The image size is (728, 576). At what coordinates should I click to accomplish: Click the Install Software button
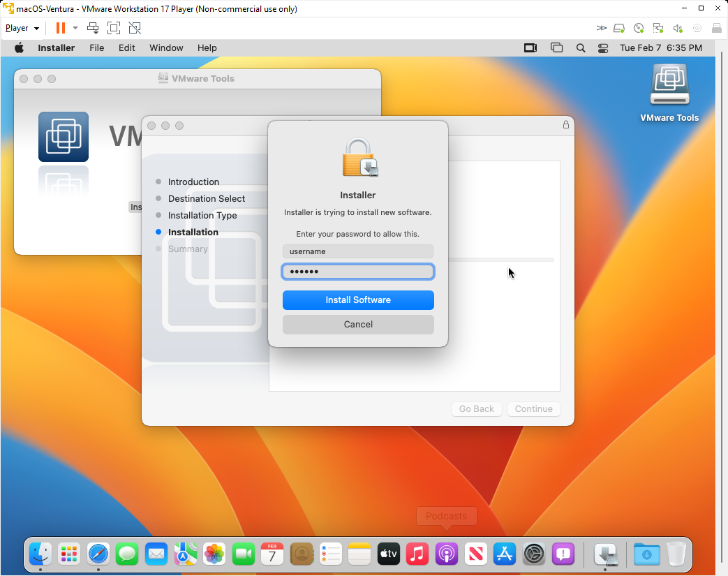click(x=358, y=300)
